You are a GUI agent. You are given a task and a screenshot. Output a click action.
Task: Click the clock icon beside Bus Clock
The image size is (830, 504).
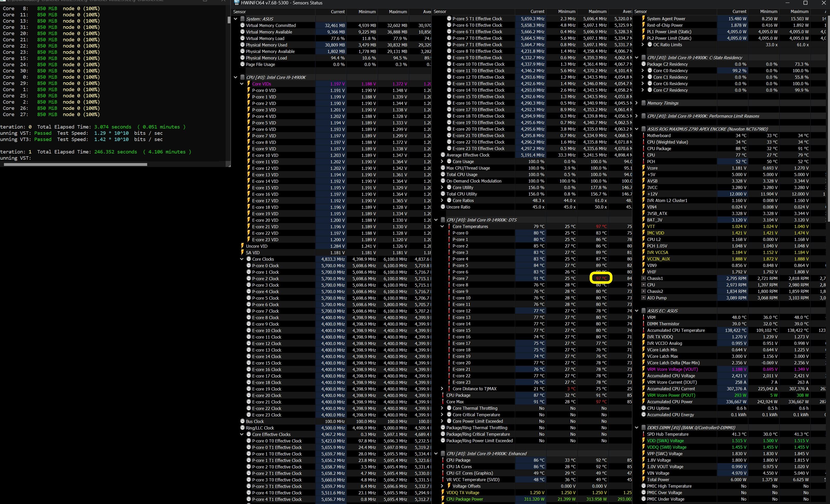(242, 421)
